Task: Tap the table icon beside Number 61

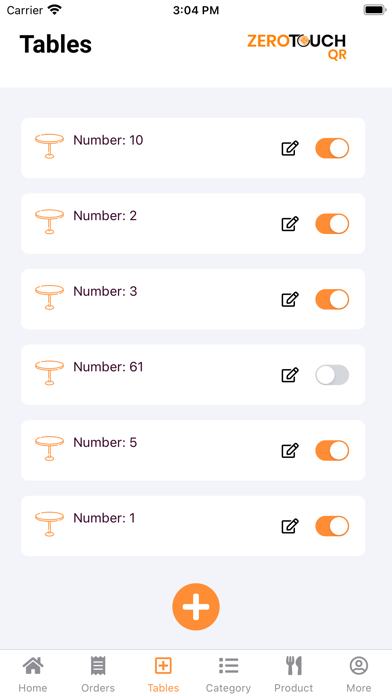Action: tap(49, 373)
